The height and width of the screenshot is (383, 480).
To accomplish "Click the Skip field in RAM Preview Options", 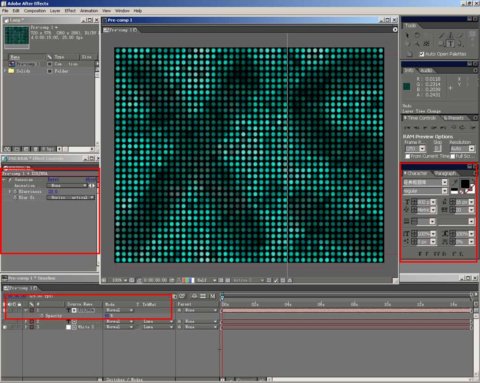I will tap(438, 149).
